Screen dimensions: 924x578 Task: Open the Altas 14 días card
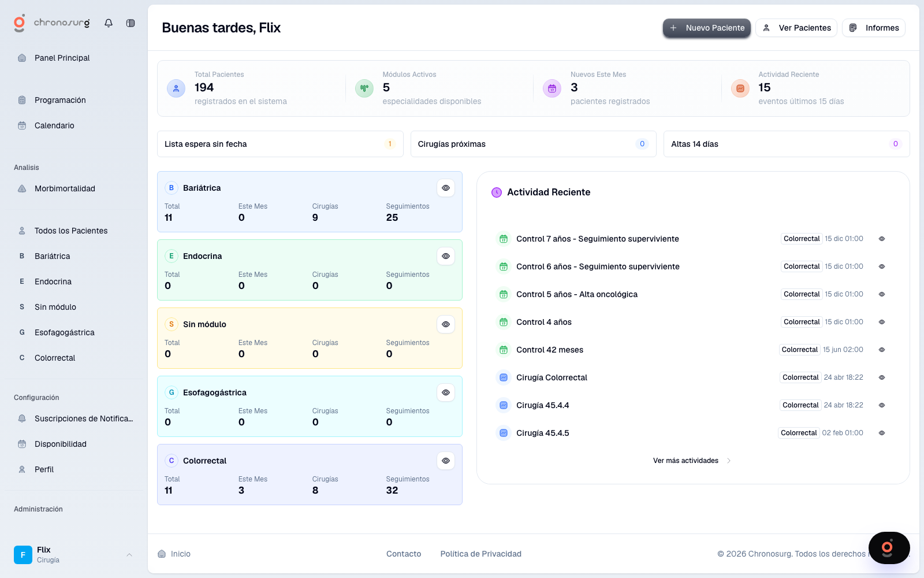click(786, 144)
